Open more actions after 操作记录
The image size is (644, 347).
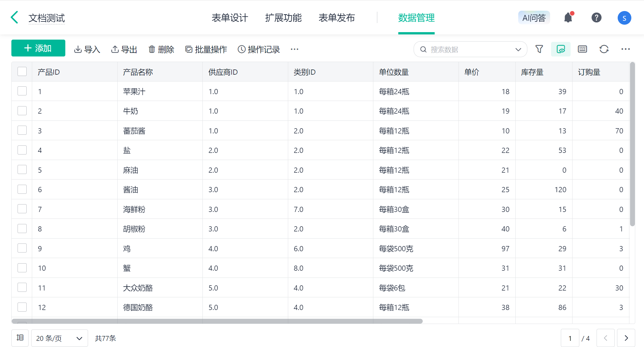[294, 49]
